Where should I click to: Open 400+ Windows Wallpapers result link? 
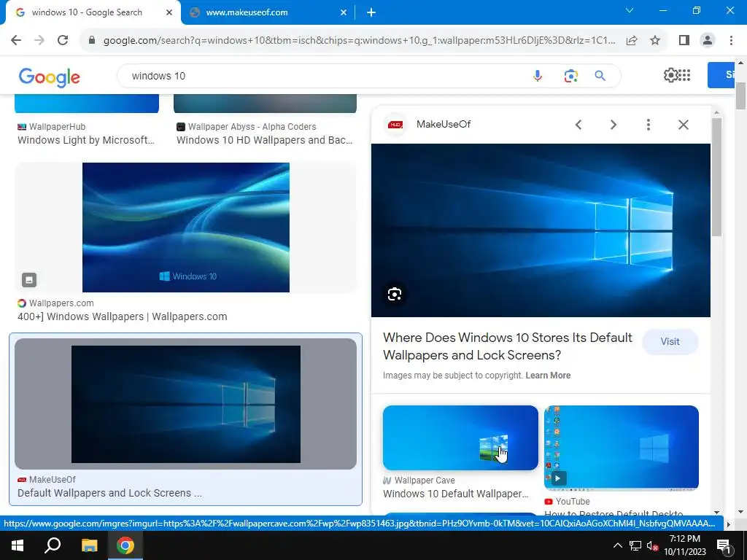[123, 316]
